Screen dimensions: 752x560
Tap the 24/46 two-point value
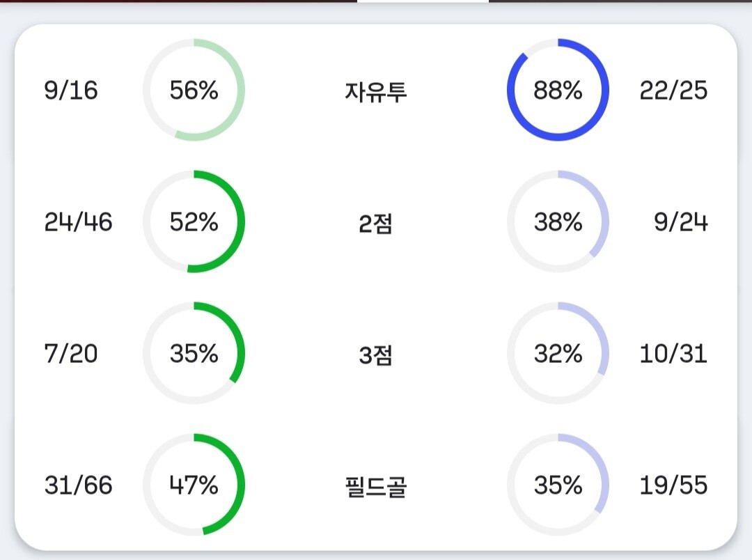point(78,222)
